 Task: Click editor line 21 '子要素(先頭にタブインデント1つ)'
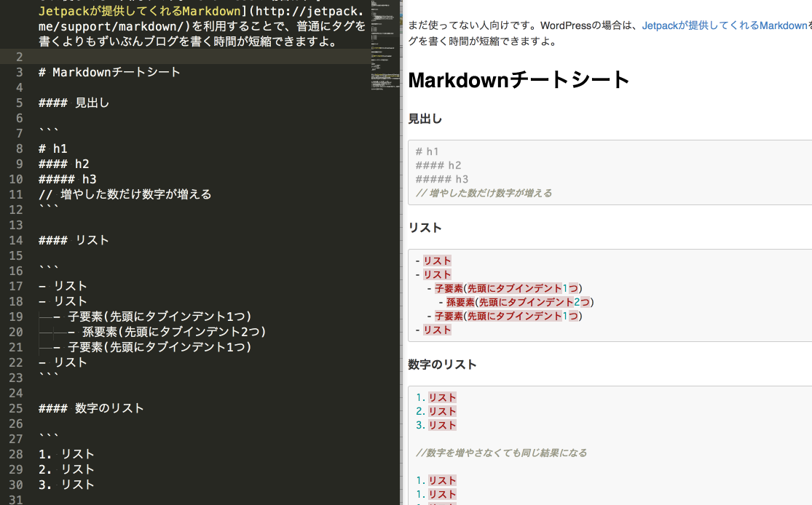[x=152, y=347]
